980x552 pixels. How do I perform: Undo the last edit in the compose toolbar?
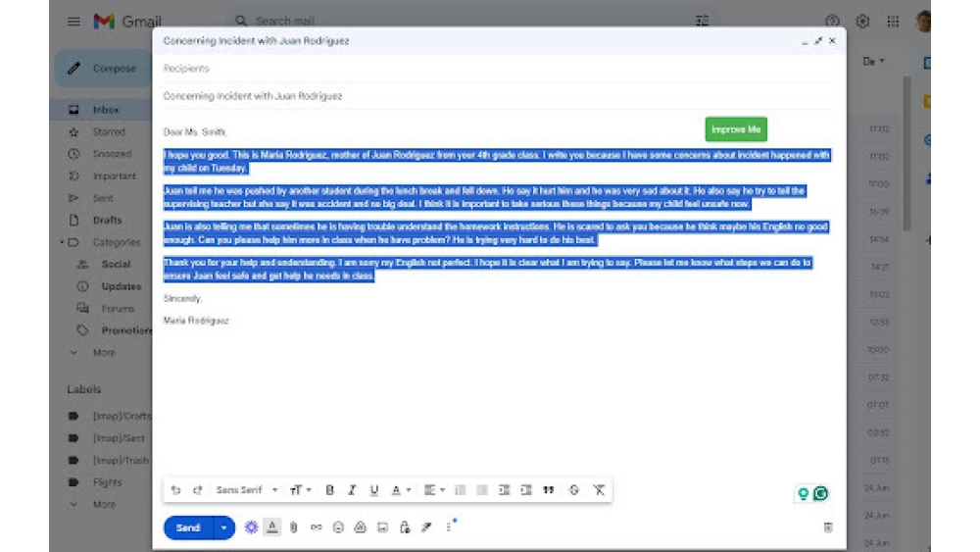pyautogui.click(x=175, y=490)
